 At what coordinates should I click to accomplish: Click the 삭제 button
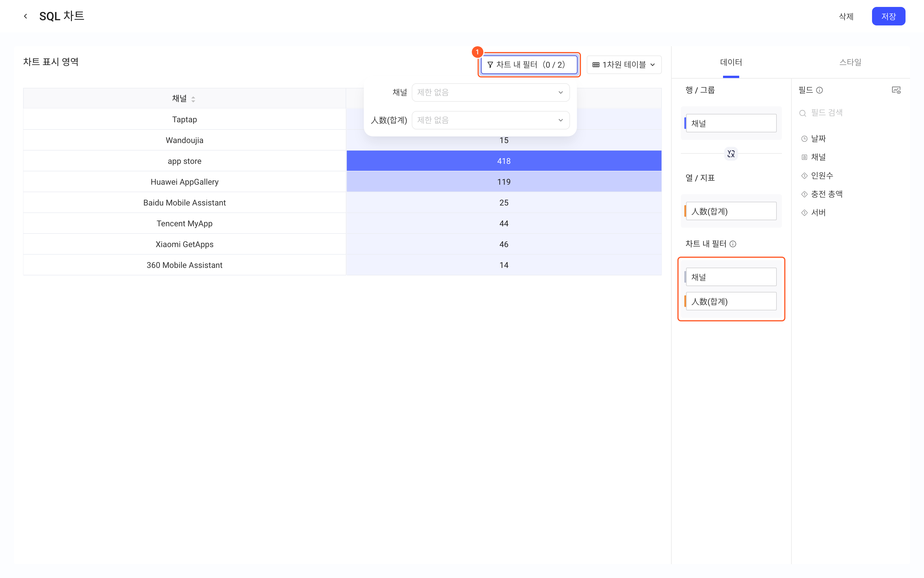tap(846, 16)
